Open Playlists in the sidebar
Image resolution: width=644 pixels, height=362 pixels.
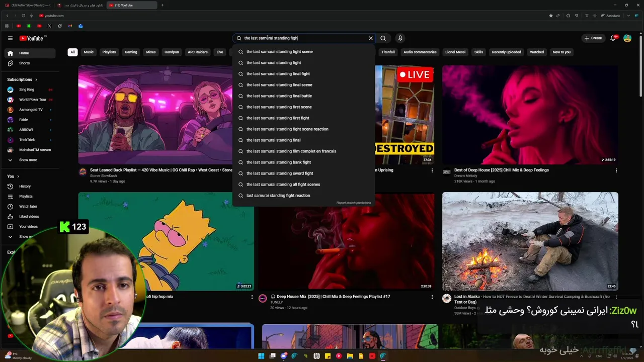point(31,196)
